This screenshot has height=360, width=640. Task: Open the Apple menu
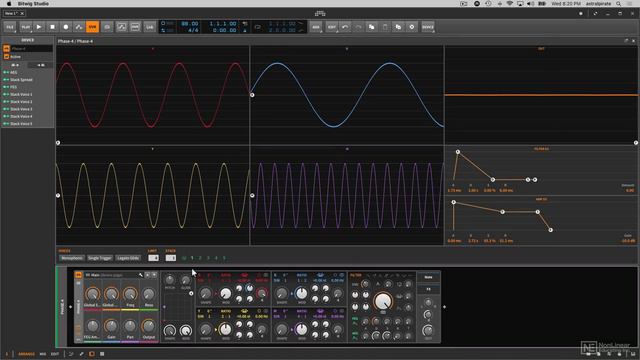[9, 4]
